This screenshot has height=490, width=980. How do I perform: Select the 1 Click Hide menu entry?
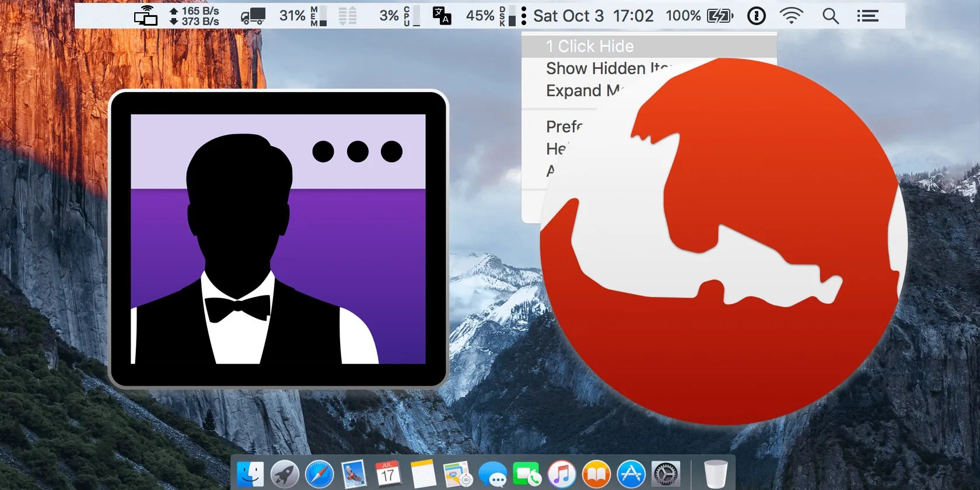649,46
